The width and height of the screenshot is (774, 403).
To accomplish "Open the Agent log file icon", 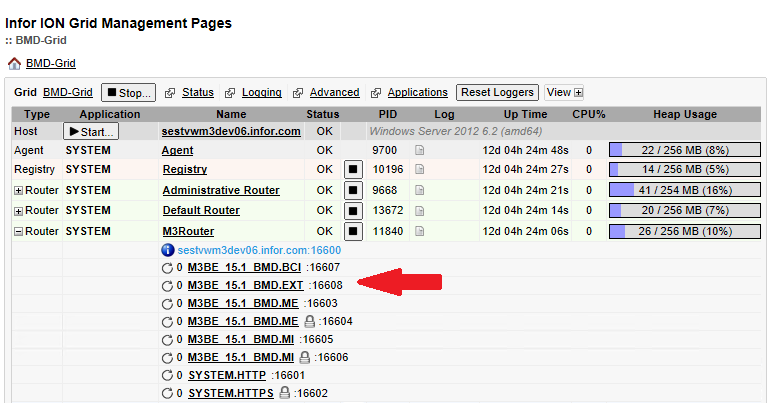I will tap(420, 150).
